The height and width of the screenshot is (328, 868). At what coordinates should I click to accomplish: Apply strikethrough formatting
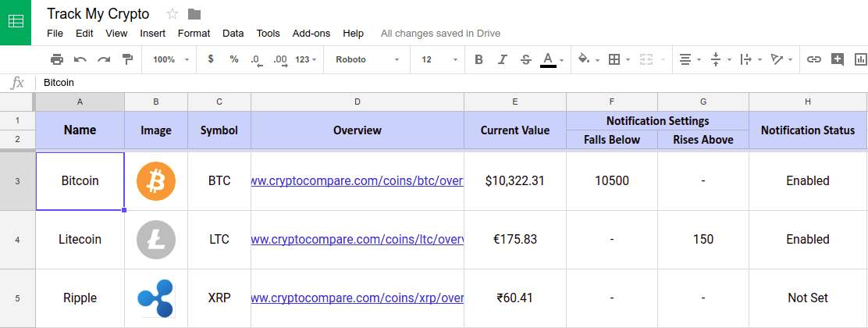tap(526, 59)
